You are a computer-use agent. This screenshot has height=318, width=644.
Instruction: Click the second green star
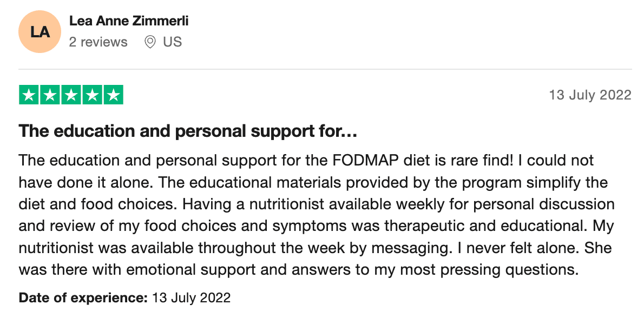pyautogui.click(x=50, y=95)
